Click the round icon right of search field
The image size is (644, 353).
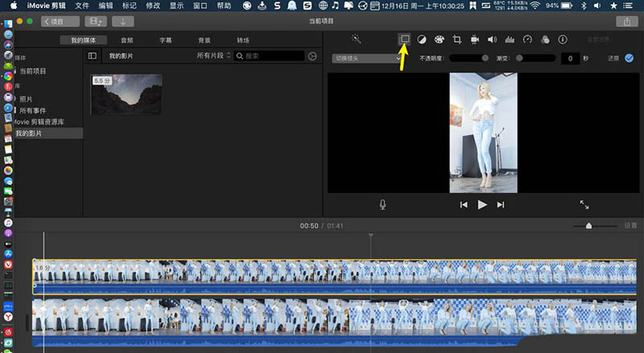point(312,56)
